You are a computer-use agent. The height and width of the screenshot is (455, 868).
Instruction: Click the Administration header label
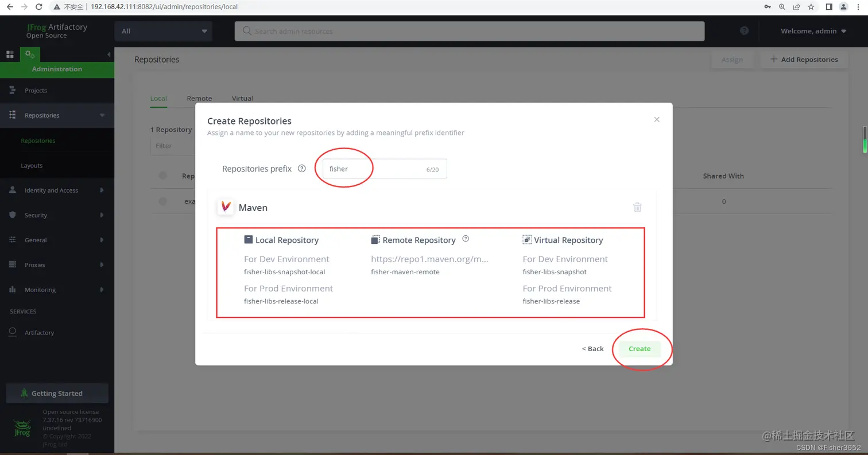pos(57,69)
